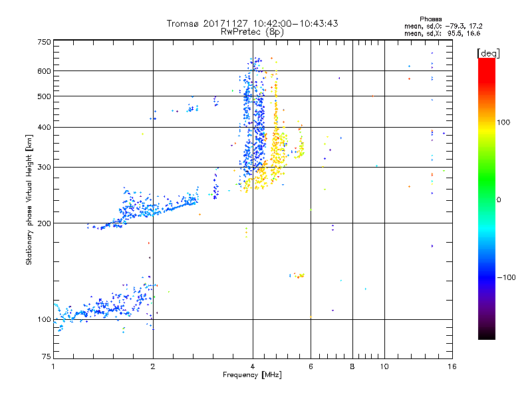This screenshot has height=399, width=532.
Task: Click the "mean, sd,O: -79.3, 17.2" text
Action: (x=443, y=26)
